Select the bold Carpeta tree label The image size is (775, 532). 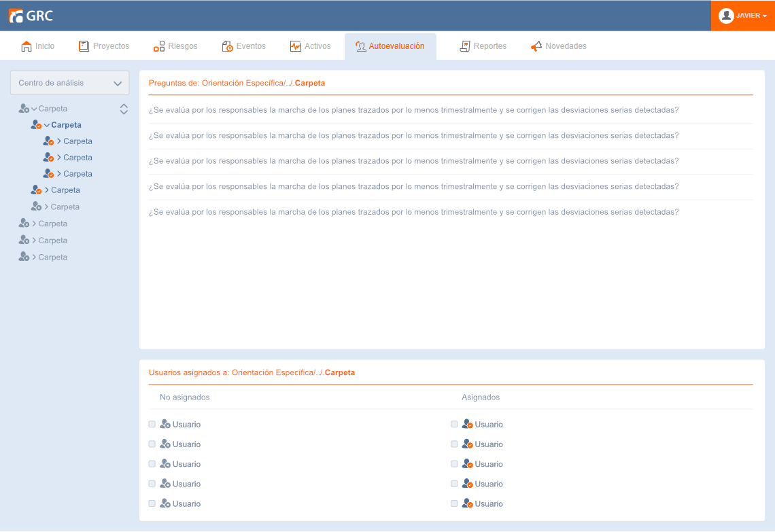pos(66,125)
